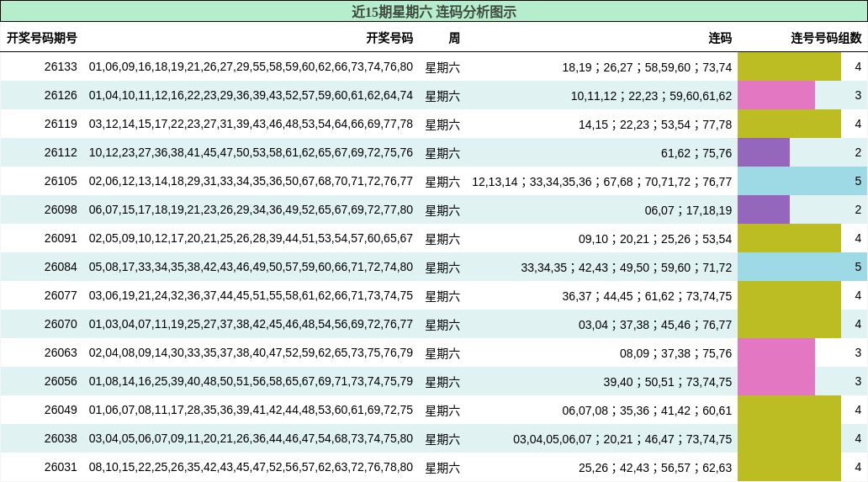Screen dimensions: 868x482
Task: Select issue number 26031
Action: [61, 467]
